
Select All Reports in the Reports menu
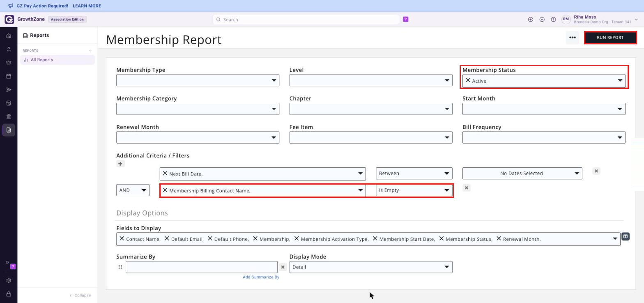(x=57, y=60)
